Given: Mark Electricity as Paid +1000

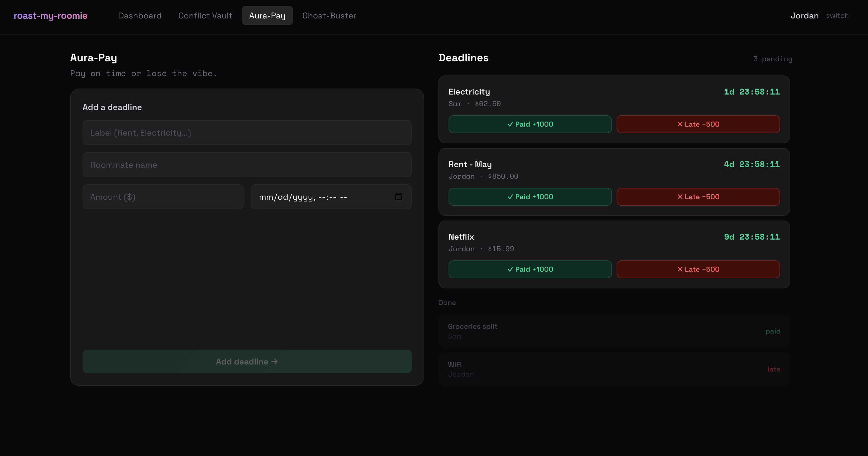Looking at the screenshot, I should (x=530, y=124).
